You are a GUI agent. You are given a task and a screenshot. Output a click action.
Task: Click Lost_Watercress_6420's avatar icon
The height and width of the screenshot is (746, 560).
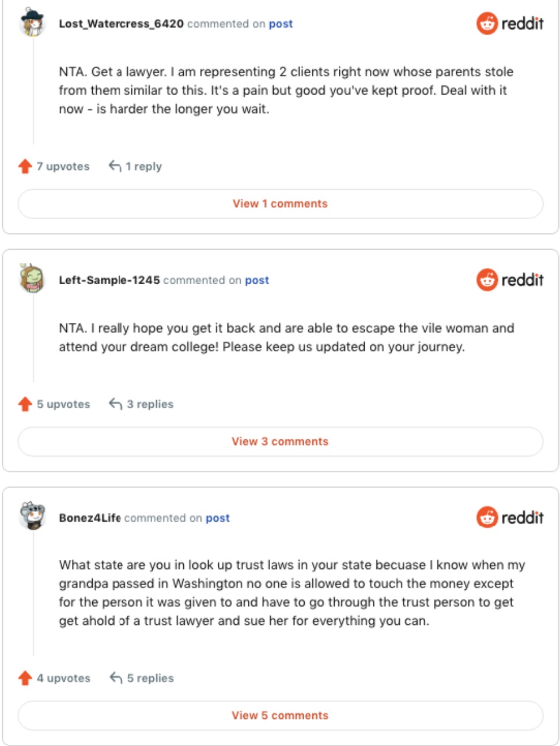click(32, 23)
